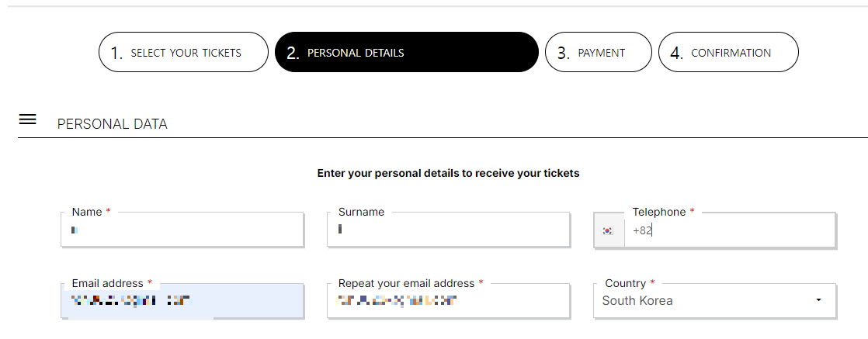Click the South Korea flag country-code selector
This screenshot has width=868, height=339.
609,230
